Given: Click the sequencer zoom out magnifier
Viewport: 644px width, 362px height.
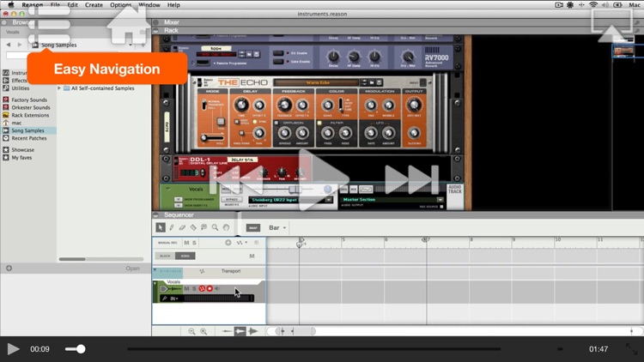Looking at the screenshot, I should pyautogui.click(x=191, y=331).
